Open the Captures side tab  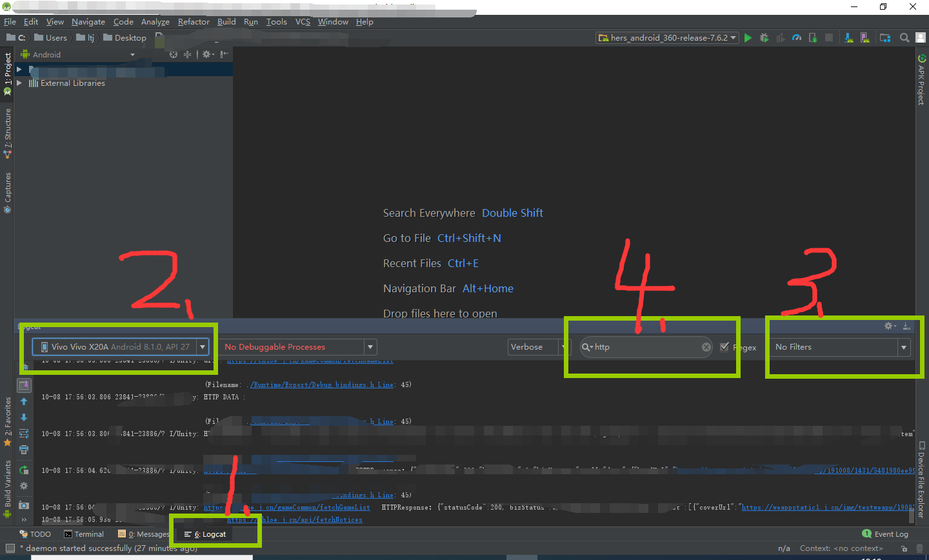[x=8, y=192]
